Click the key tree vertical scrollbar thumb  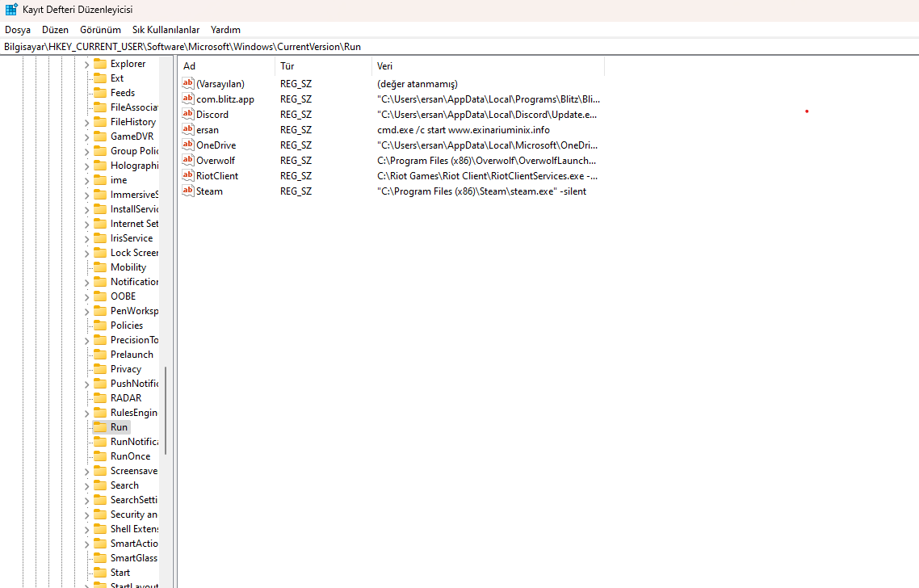166,410
